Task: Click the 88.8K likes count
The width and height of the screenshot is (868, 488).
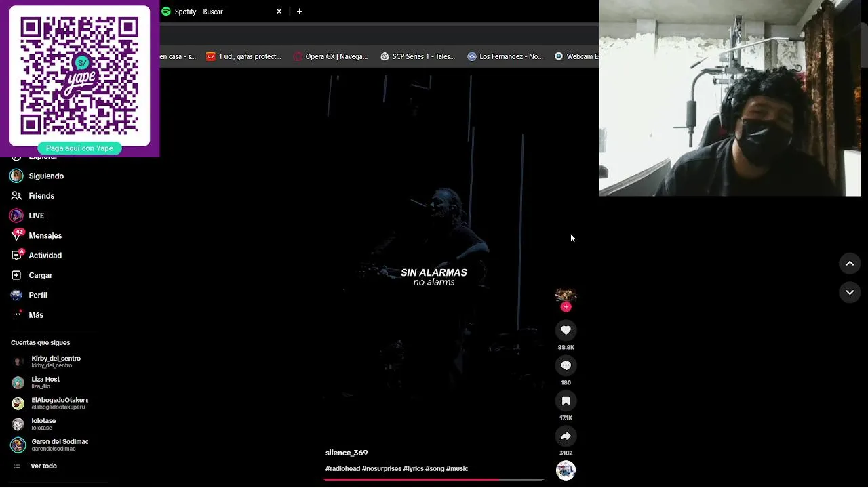Action: [x=566, y=347]
